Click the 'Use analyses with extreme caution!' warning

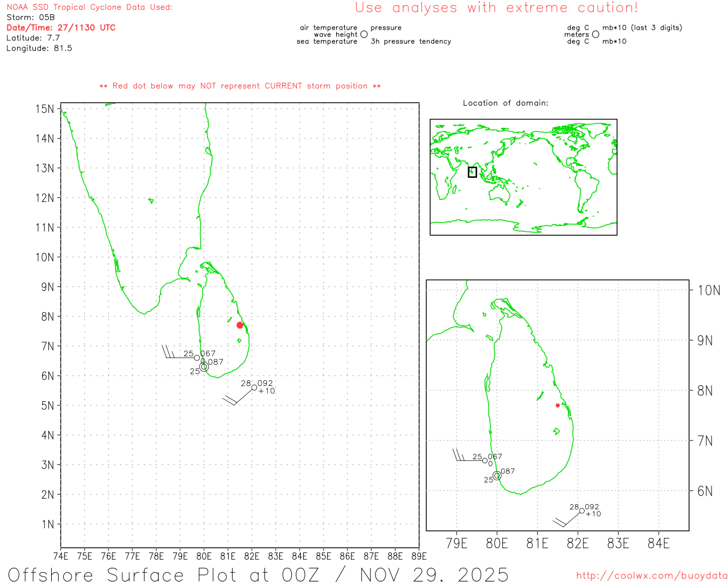point(497,8)
